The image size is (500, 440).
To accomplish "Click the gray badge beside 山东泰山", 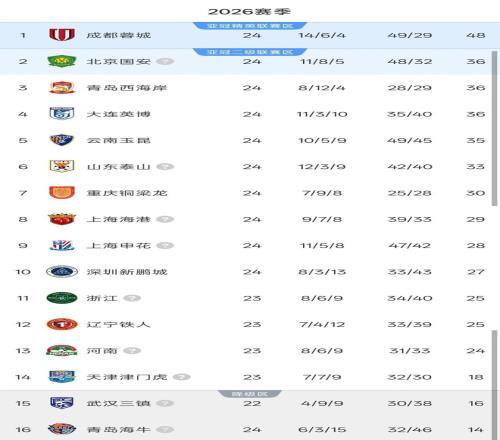I will click(x=165, y=166).
